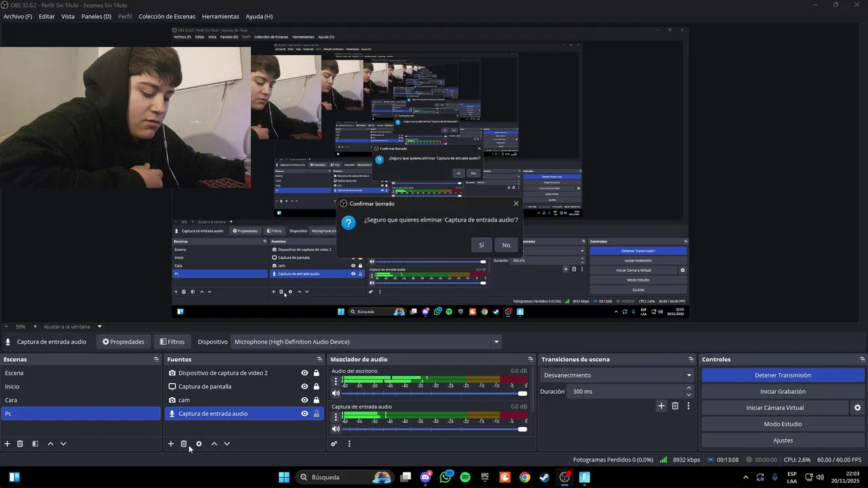Toggle visibility of Captura de entrada audio source

[304, 413]
